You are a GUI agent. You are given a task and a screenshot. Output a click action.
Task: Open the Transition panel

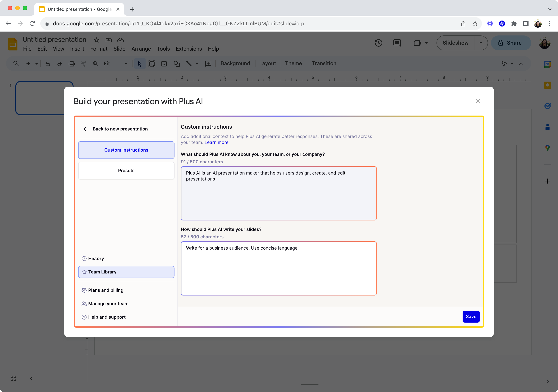(x=324, y=63)
